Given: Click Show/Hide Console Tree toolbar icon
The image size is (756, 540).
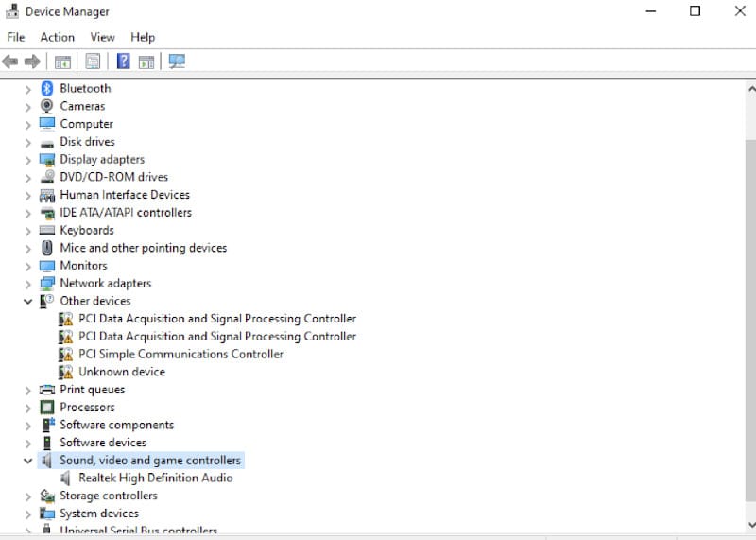Looking at the screenshot, I should tap(62, 61).
